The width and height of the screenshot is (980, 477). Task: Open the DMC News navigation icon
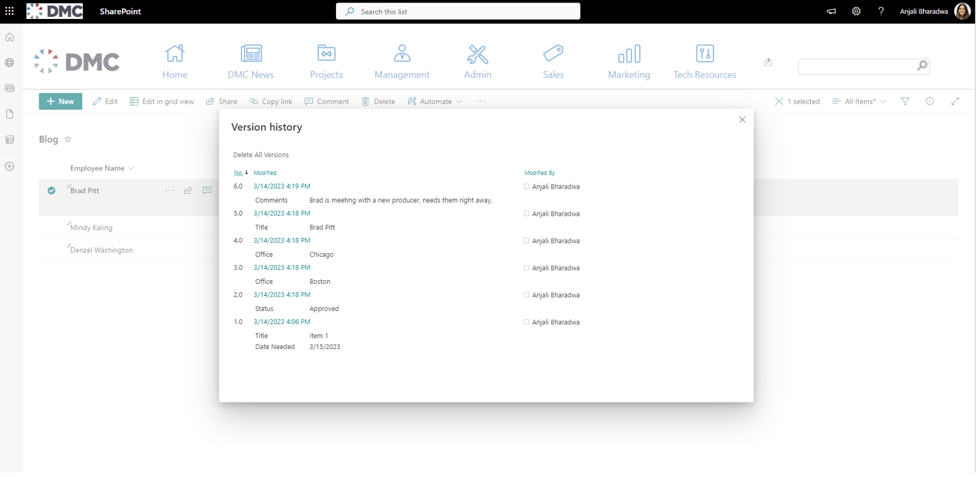tap(253, 54)
